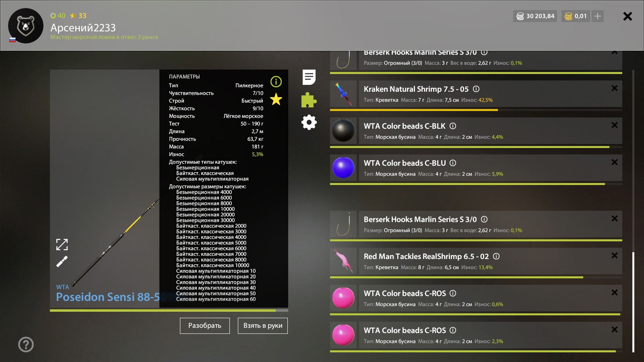Viewport: 644px width, 362px height.
Task: Select the blue bead thumbnail
Action: 343,168
